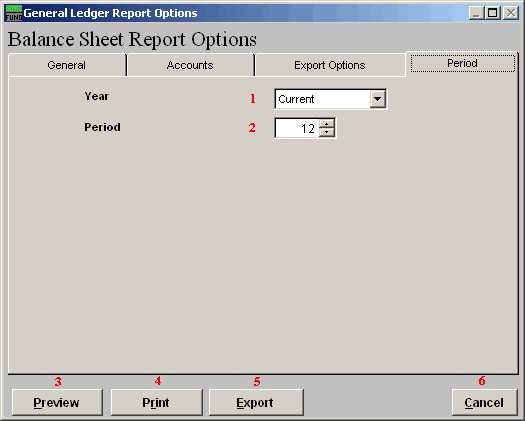Click the Print button
This screenshot has height=421, width=525.
(156, 402)
